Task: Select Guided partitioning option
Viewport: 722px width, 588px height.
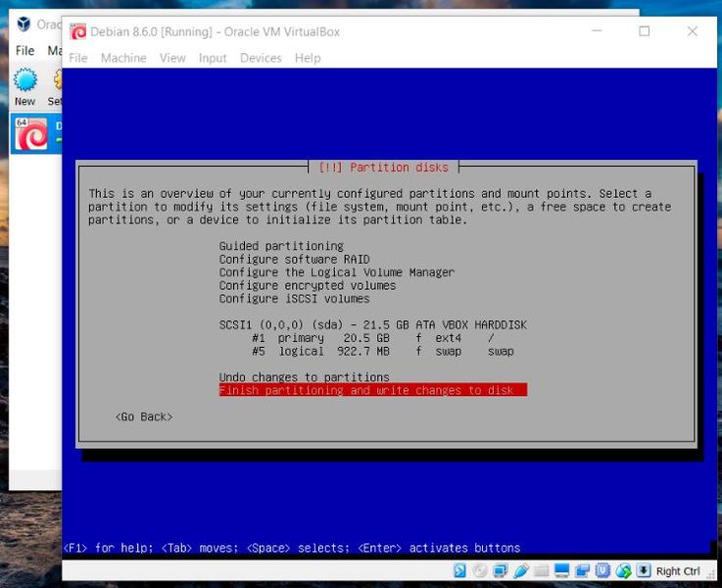Action: (x=281, y=245)
